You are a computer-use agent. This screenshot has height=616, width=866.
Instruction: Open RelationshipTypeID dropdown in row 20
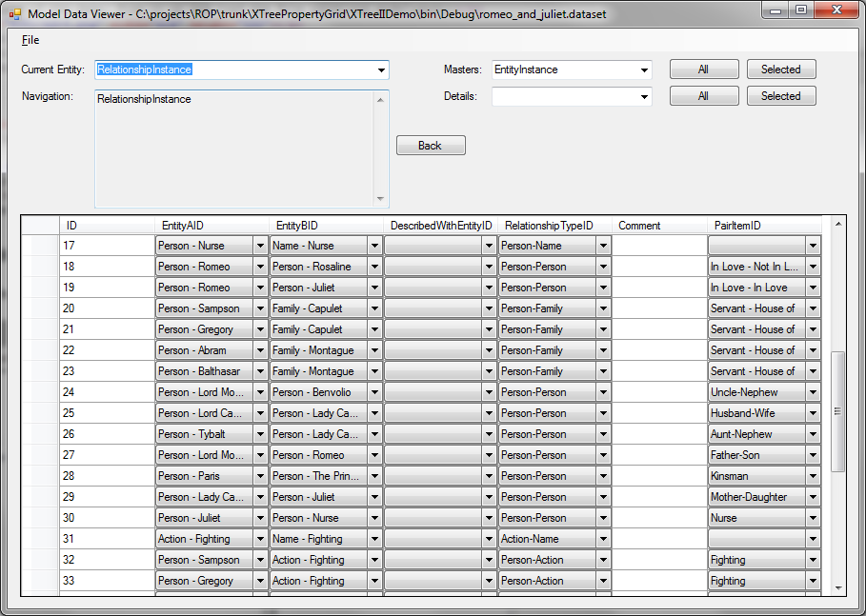tap(604, 308)
